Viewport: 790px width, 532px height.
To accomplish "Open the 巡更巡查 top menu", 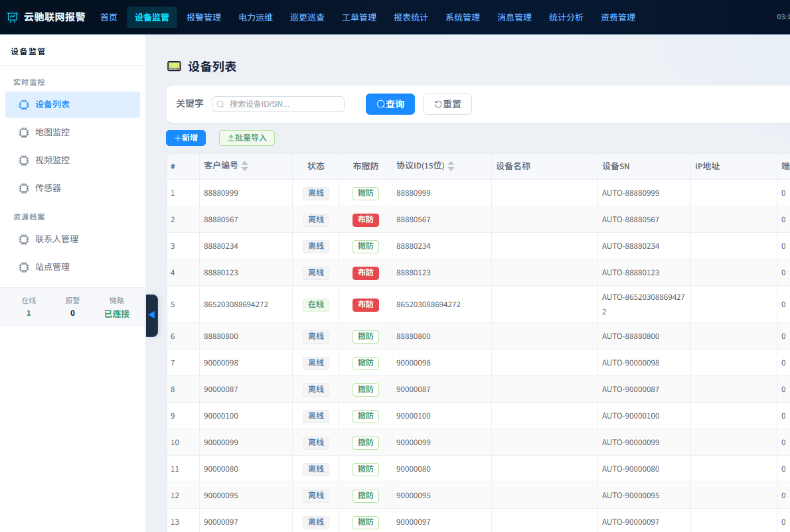I will click(x=307, y=18).
